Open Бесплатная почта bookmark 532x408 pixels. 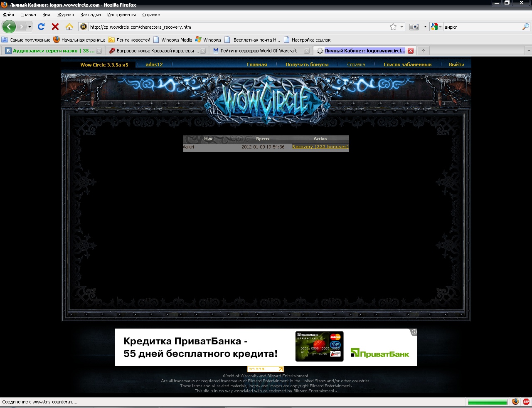[x=252, y=40]
